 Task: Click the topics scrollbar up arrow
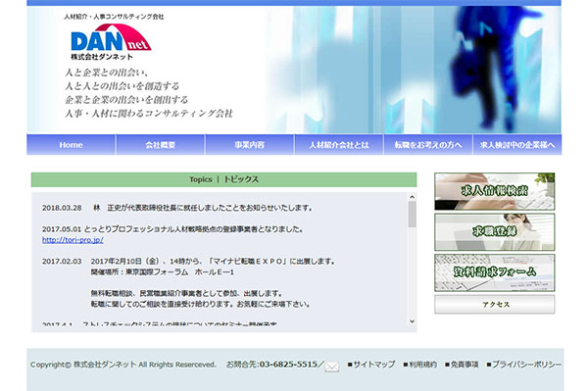click(413, 197)
